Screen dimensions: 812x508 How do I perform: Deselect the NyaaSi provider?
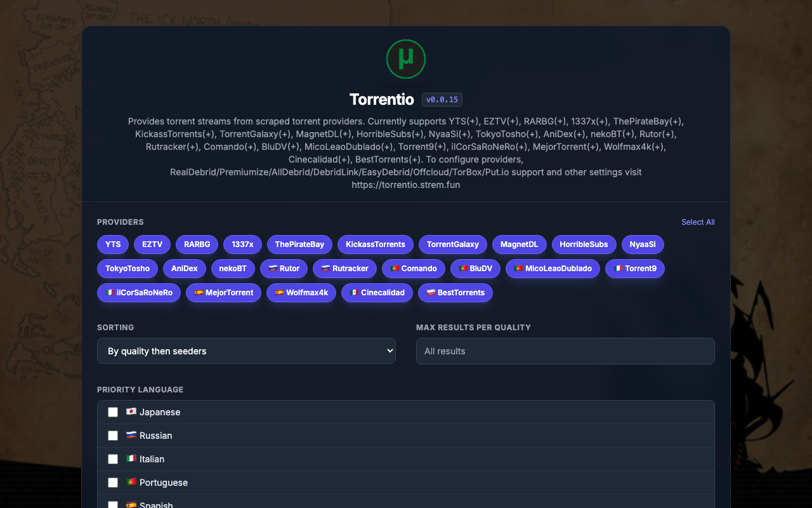pos(643,244)
